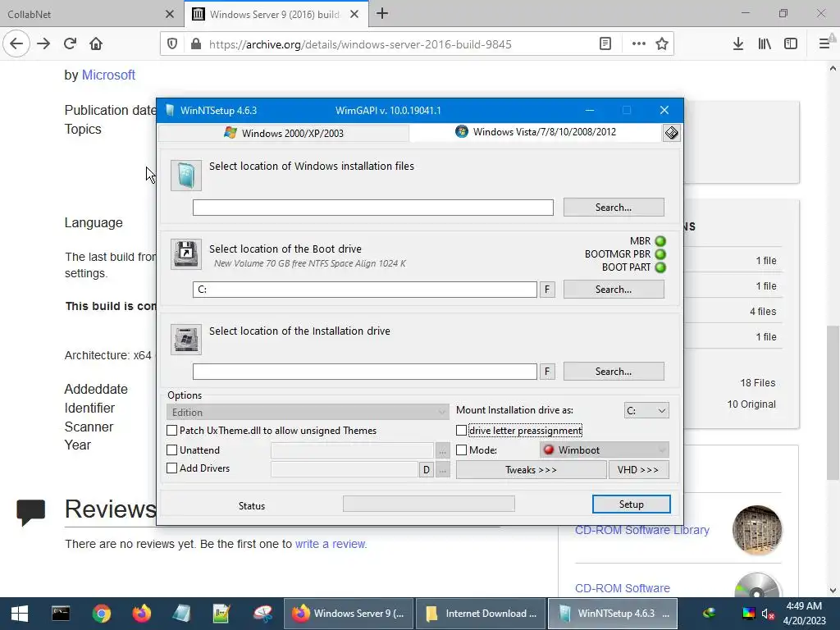The image size is (840, 630).
Task: Click the D button next to Add Drivers
Action: click(426, 470)
